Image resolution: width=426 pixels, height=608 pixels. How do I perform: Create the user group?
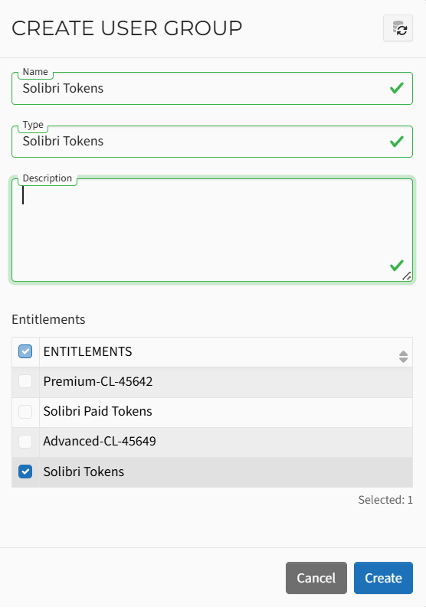point(383,578)
